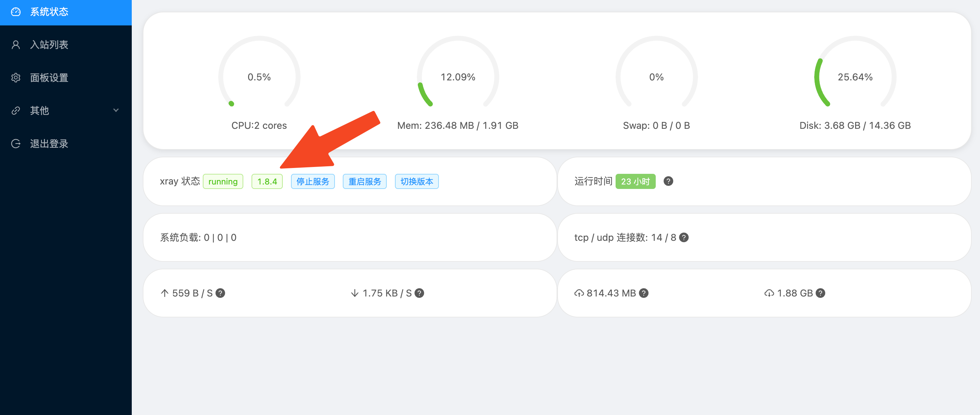Click the Disk usage 25.64% gauge
Viewport: 980px width, 415px height.
point(854,77)
